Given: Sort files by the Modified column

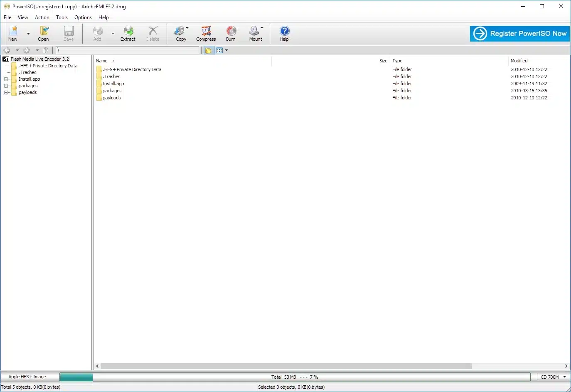Looking at the screenshot, I should tap(519, 61).
